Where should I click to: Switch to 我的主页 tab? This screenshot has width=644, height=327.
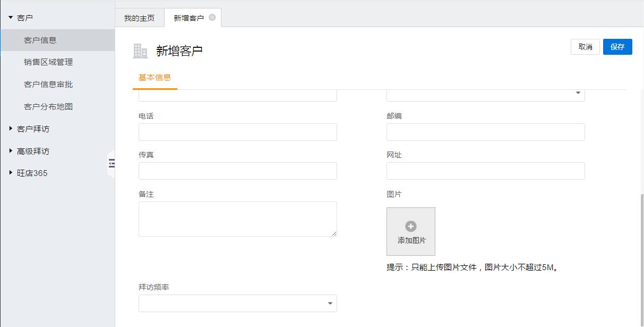tap(139, 18)
